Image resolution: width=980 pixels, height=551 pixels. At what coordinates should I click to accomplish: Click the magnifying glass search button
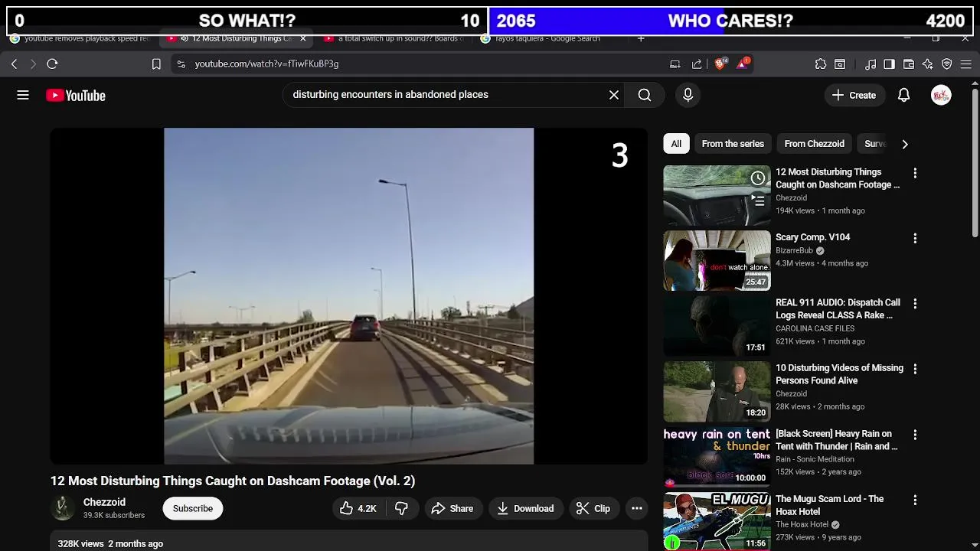pyautogui.click(x=645, y=95)
